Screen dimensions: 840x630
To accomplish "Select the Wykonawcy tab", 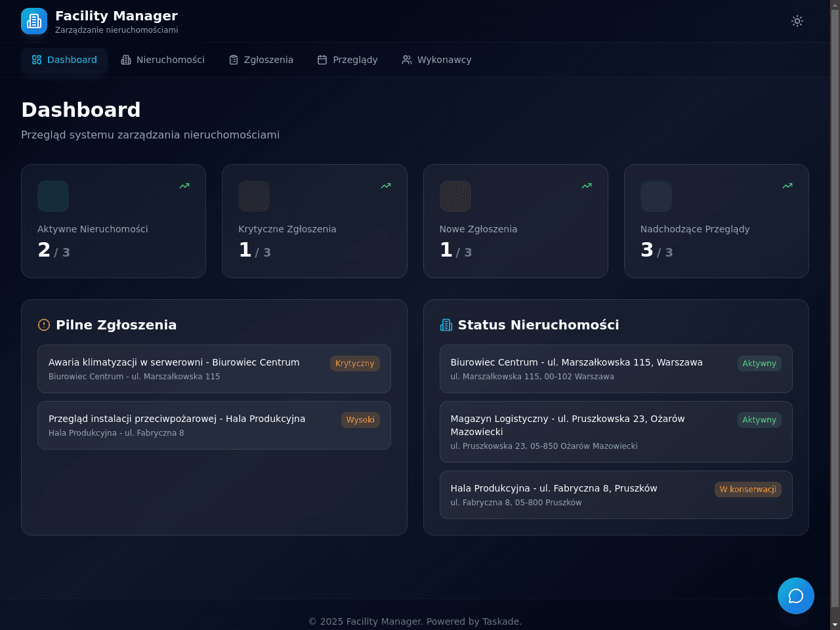I will click(x=437, y=60).
